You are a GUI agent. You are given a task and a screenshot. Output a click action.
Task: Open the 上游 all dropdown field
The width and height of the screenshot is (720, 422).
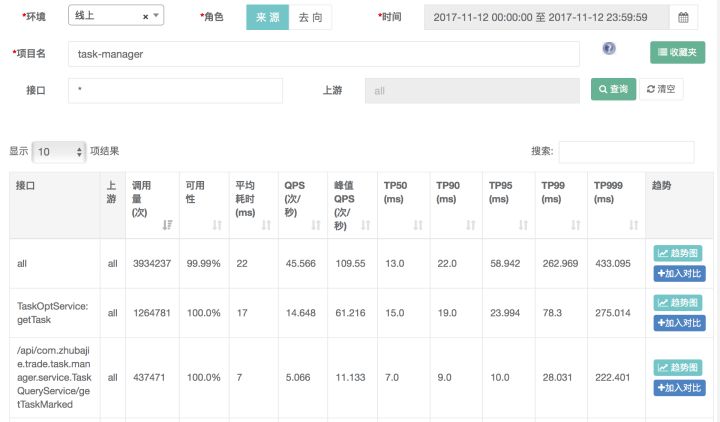coord(472,90)
